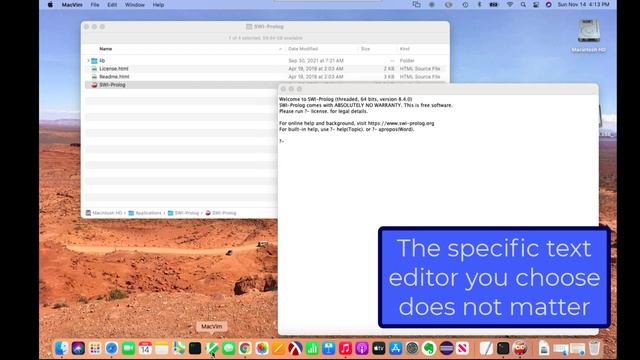
Task: Open Notes app in dock
Action: (162, 348)
